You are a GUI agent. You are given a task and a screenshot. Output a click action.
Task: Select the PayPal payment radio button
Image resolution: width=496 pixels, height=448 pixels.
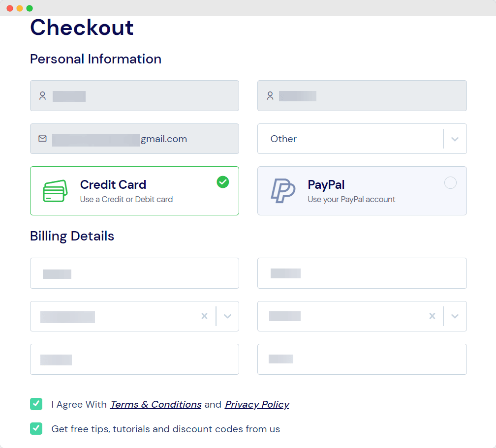coord(450,182)
